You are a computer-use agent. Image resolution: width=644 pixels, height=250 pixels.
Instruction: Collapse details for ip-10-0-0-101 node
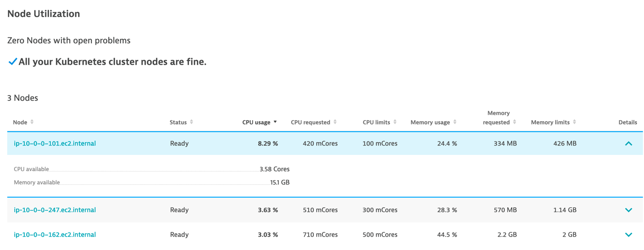click(x=628, y=143)
